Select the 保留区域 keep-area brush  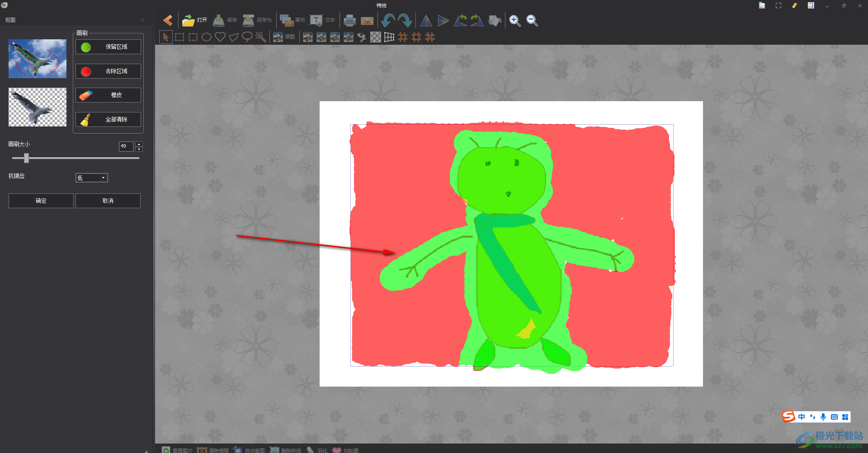coord(108,47)
